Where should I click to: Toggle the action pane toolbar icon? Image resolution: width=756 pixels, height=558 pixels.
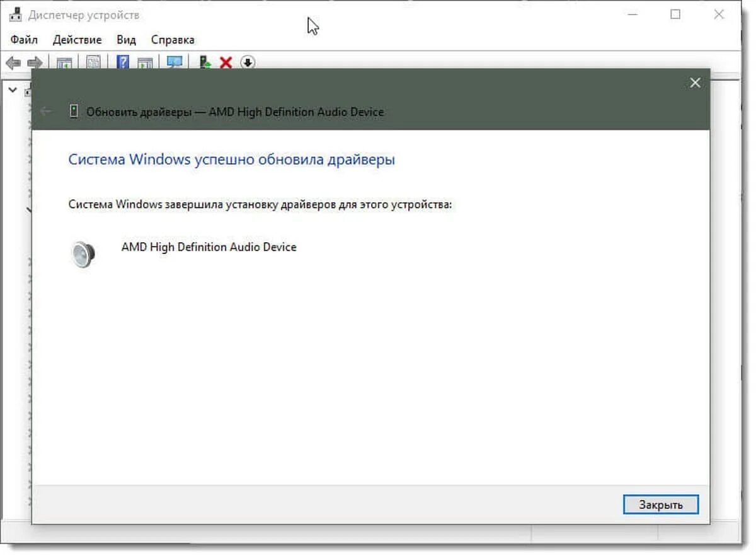(146, 62)
